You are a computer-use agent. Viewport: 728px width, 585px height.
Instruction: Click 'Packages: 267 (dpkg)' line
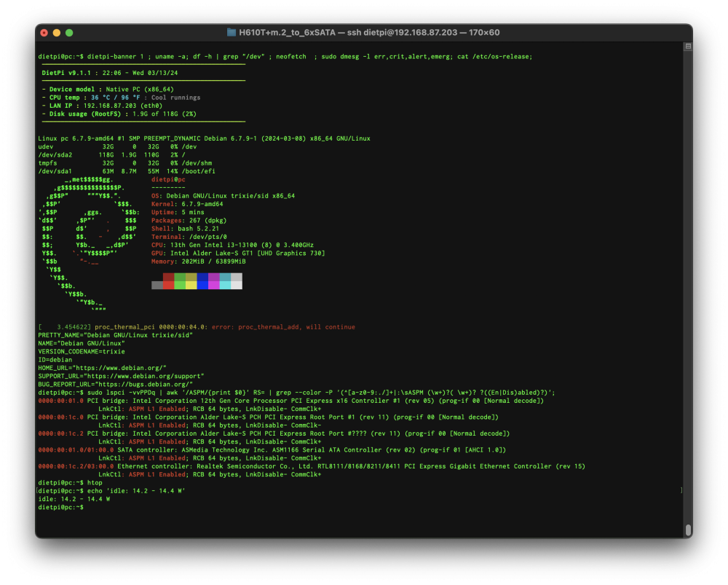(189, 220)
